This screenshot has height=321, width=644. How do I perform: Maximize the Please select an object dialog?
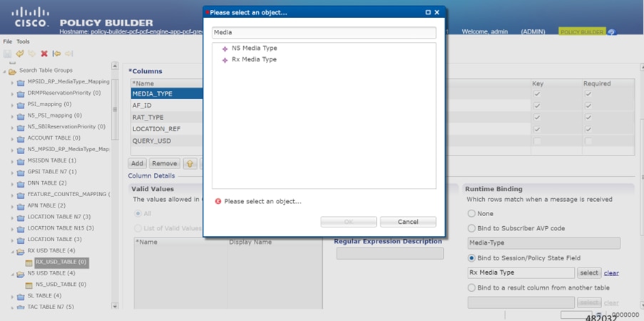[x=428, y=13]
